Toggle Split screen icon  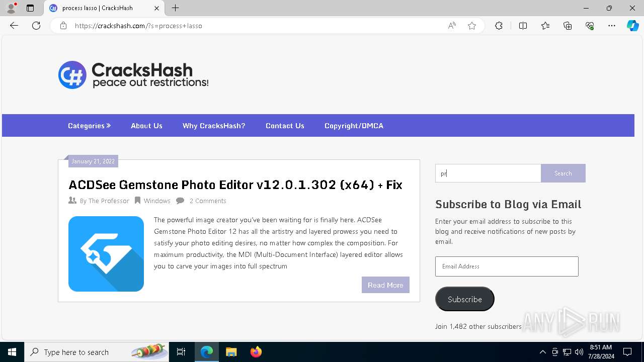(x=523, y=26)
